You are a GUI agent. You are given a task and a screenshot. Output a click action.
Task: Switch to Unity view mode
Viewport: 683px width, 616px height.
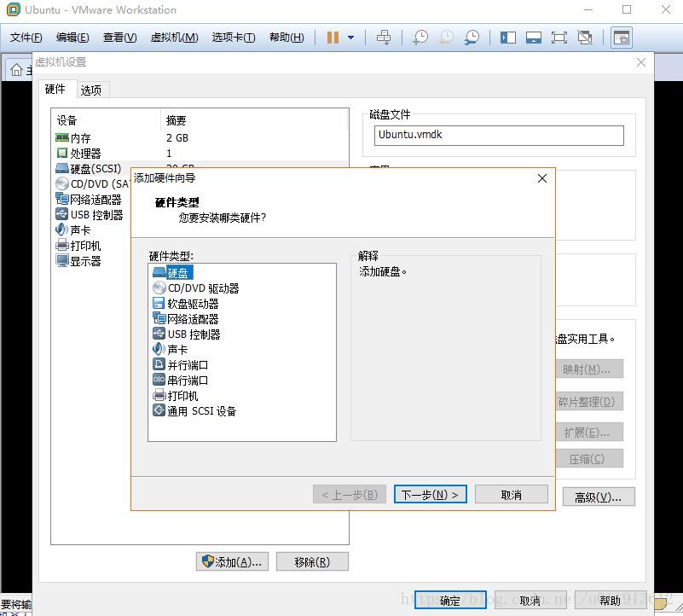(583, 37)
